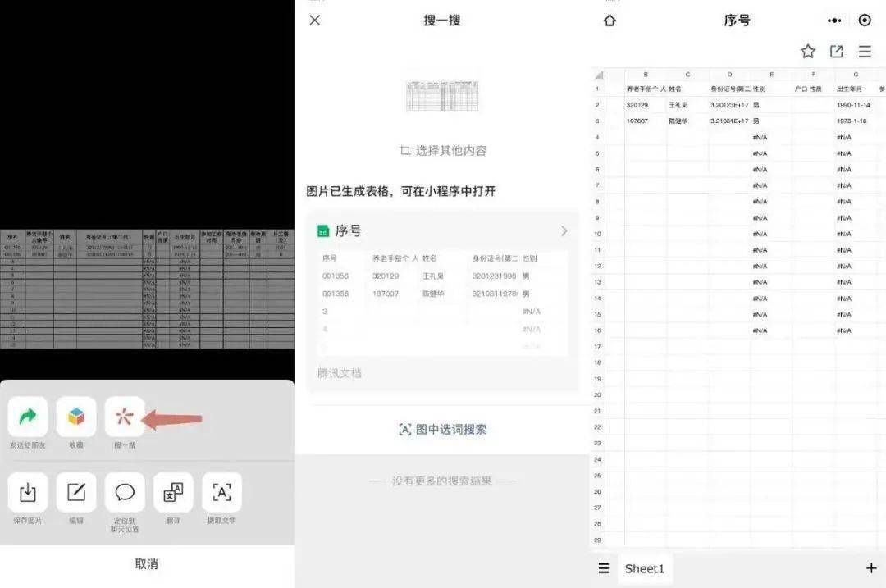Select 发送给朋友 forward arrow icon
This screenshot has height=588, width=886.
(27, 417)
